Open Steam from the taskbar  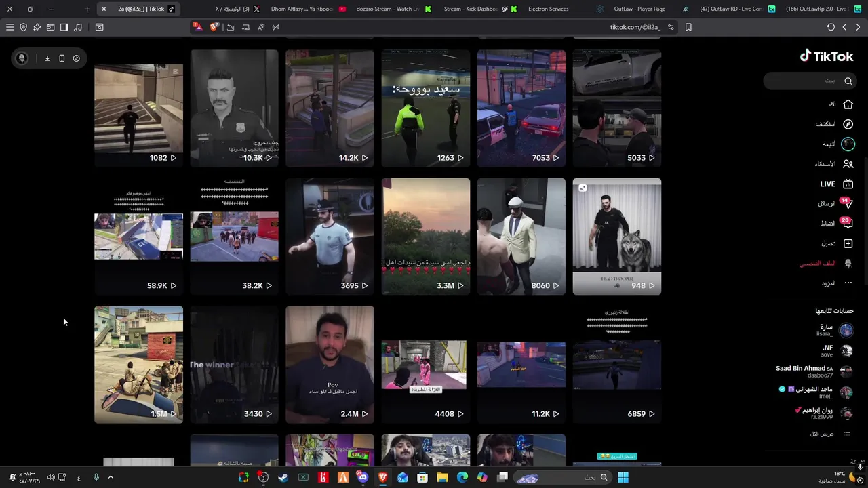coord(283,477)
